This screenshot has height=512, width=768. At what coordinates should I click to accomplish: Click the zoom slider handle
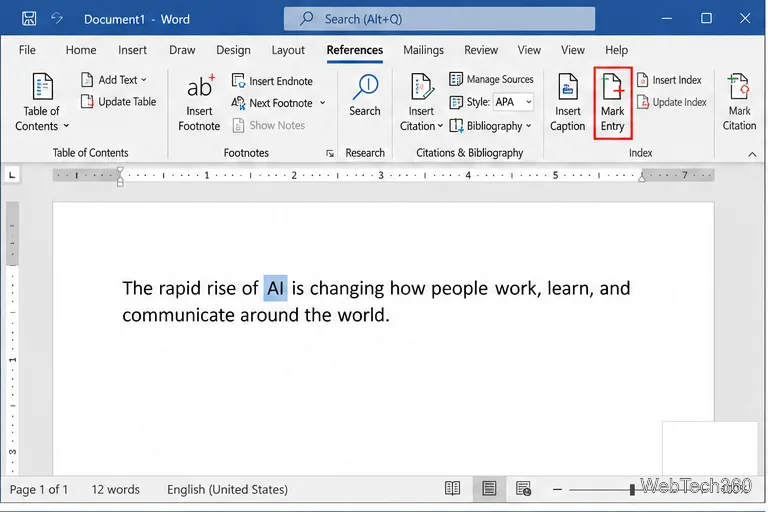point(632,489)
